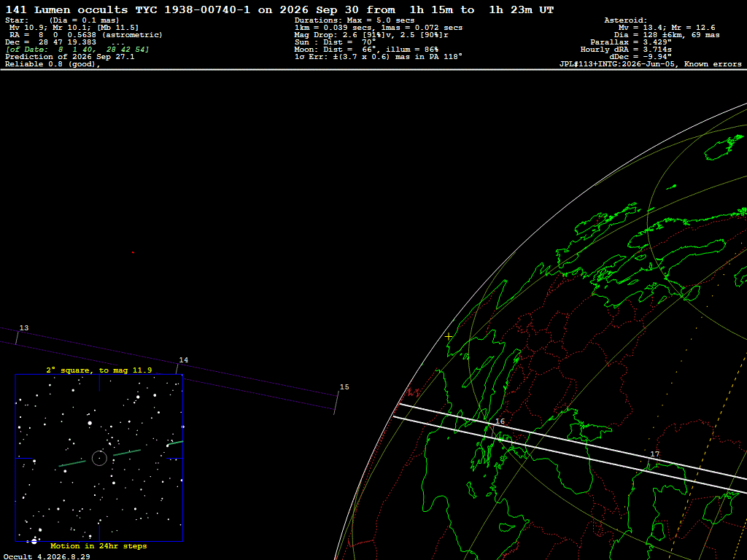Select time marker 17 on the white shadow path

click(x=655, y=454)
